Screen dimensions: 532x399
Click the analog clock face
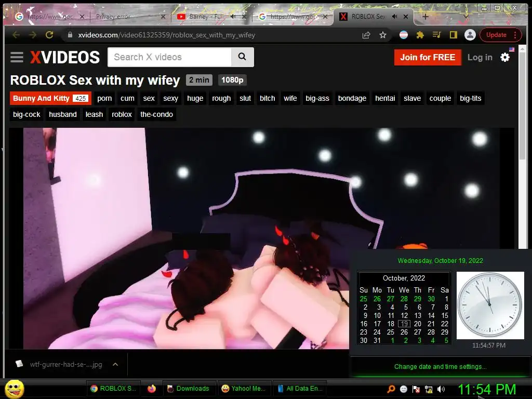point(490,305)
